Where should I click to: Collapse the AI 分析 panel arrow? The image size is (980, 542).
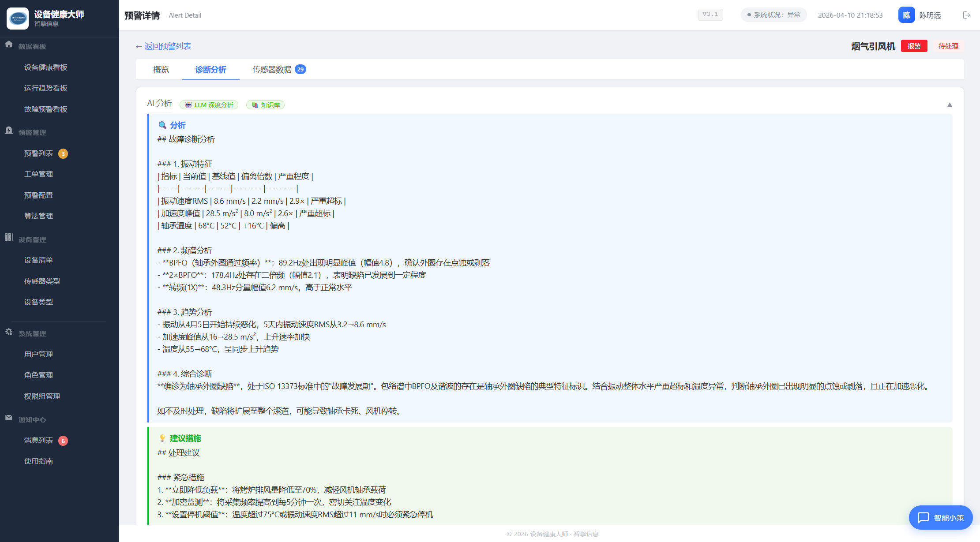950,105
